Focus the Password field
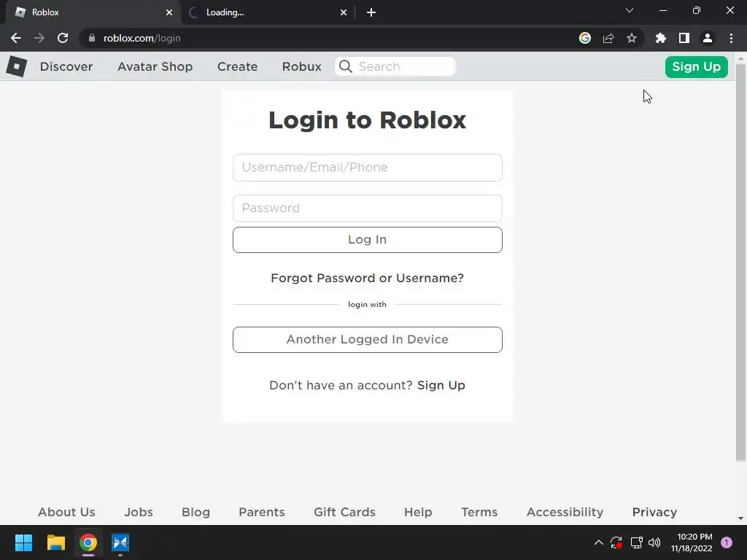The image size is (747, 560). pyautogui.click(x=368, y=208)
